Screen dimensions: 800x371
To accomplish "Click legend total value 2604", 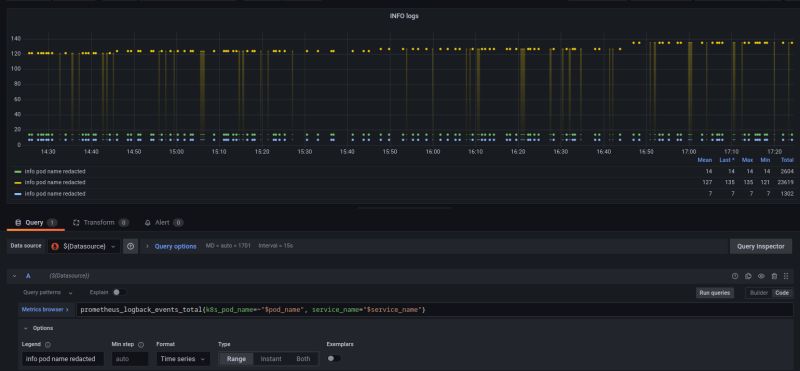I will [x=787, y=172].
